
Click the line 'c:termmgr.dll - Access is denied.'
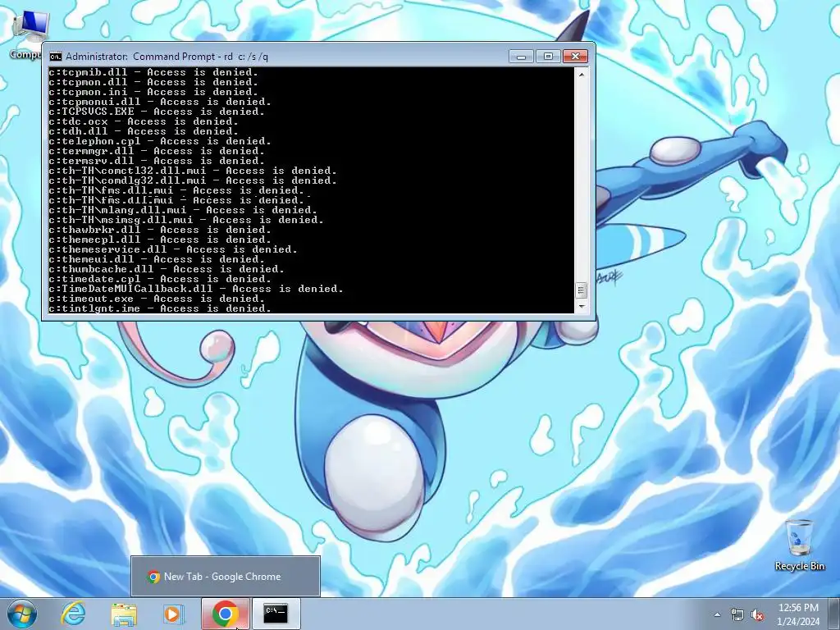click(157, 151)
